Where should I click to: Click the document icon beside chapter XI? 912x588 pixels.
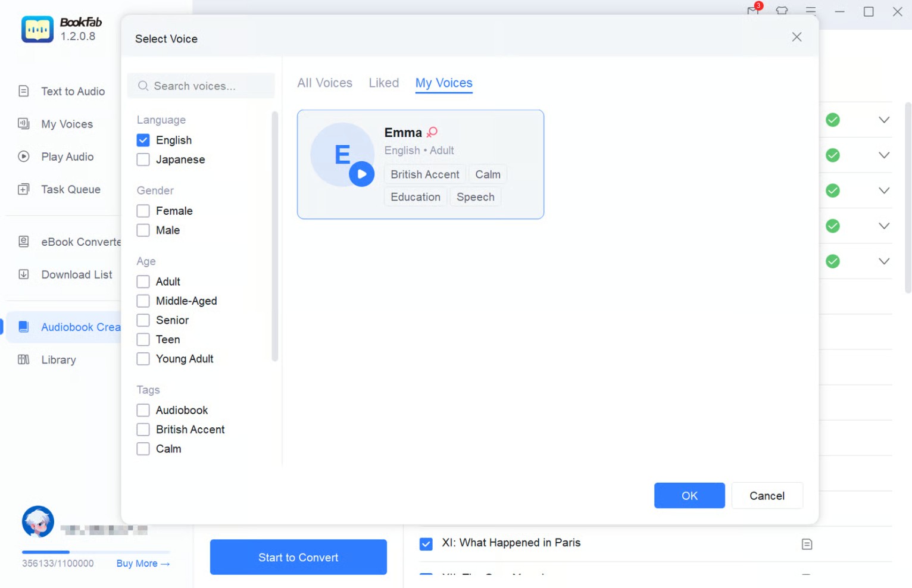(x=807, y=544)
